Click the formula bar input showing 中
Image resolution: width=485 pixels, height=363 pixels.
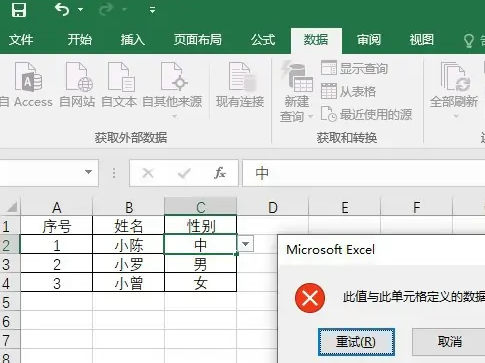point(364,173)
